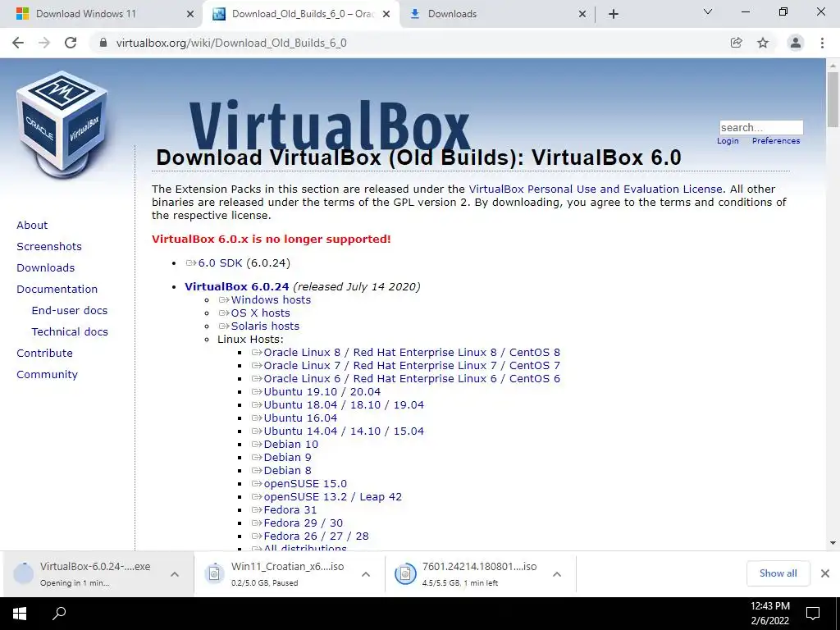Open VirtualBox Personal Use and Evaluation License
The width and height of the screenshot is (840, 630).
[x=596, y=189]
